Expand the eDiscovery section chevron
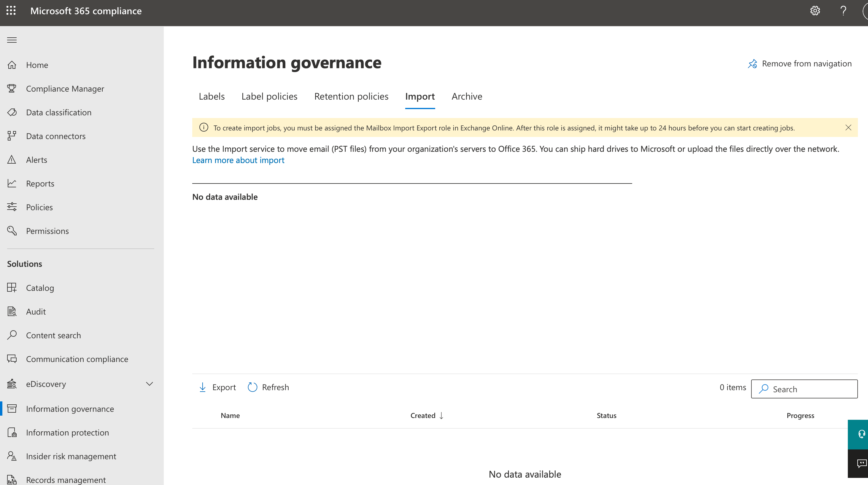This screenshot has width=868, height=485. point(149,384)
